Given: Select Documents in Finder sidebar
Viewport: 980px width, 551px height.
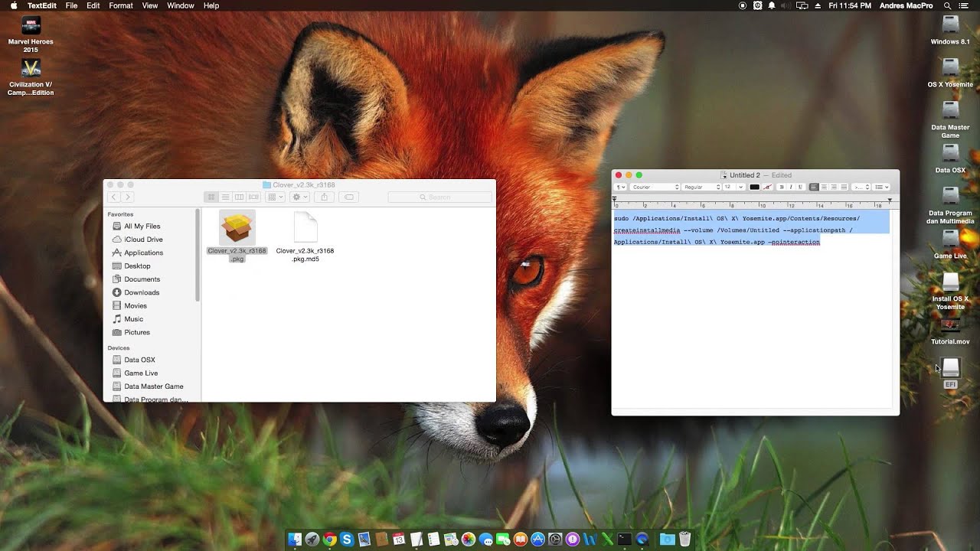Looking at the screenshot, I should tap(142, 279).
